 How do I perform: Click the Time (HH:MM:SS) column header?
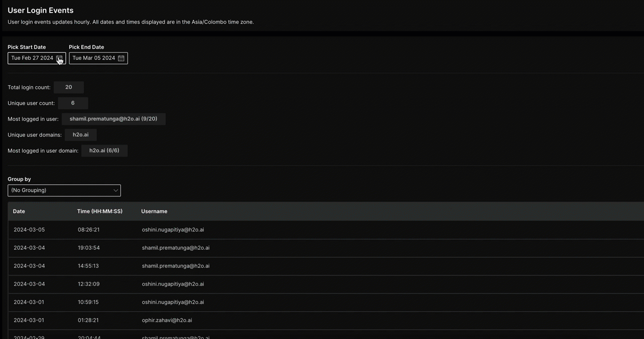pyautogui.click(x=100, y=212)
